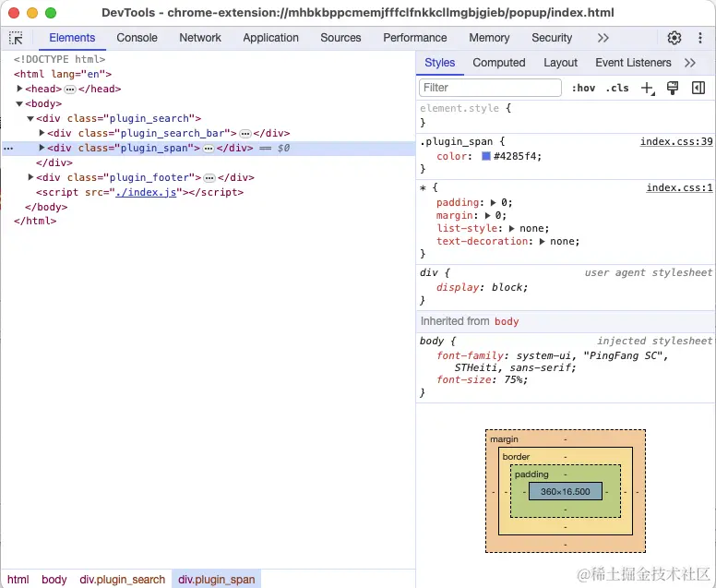Open the Performance panel

pyautogui.click(x=414, y=38)
